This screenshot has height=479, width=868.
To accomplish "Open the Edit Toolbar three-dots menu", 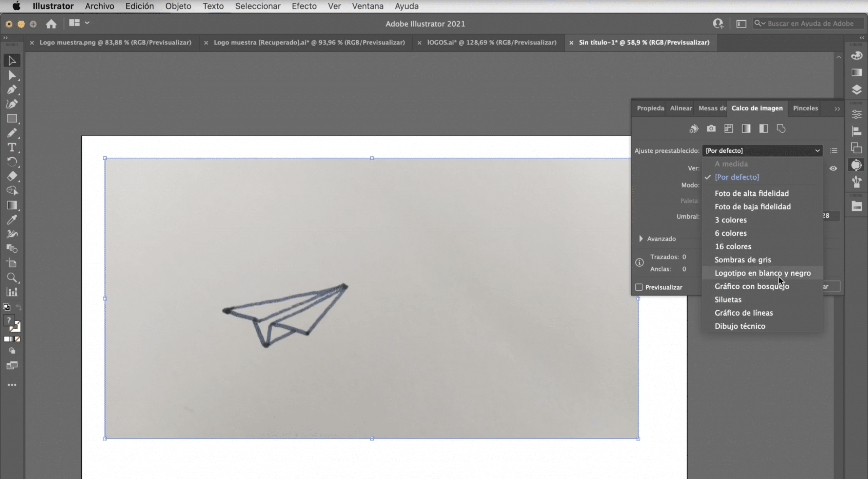I will (12, 385).
